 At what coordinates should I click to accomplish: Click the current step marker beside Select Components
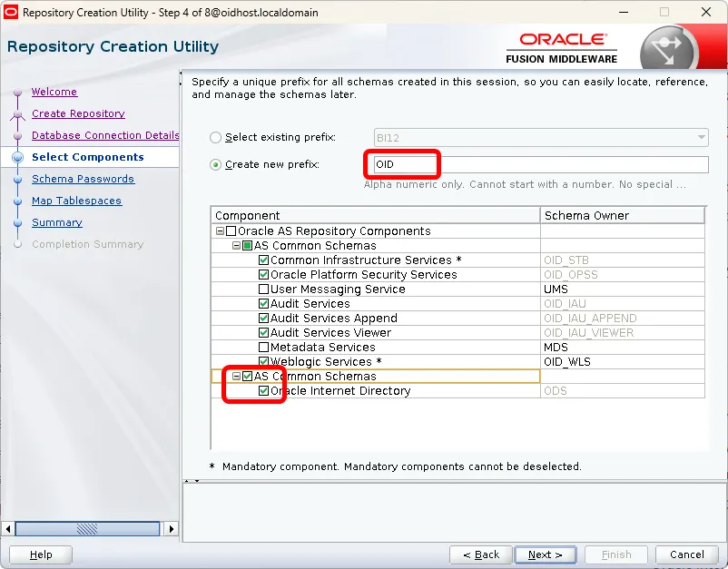[x=17, y=157]
